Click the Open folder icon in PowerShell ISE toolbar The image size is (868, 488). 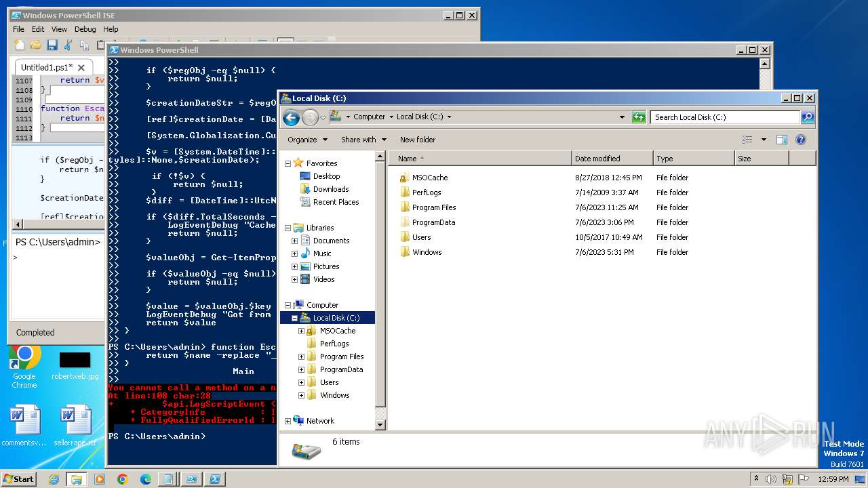point(35,45)
